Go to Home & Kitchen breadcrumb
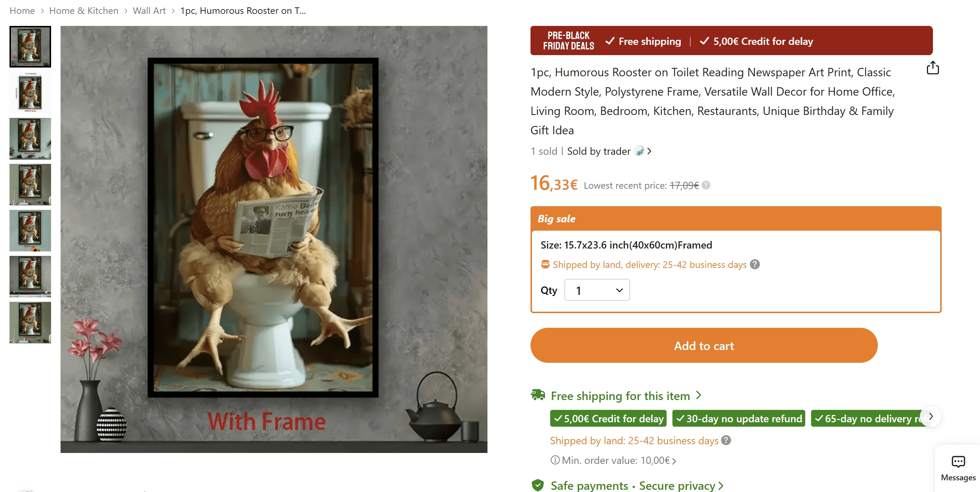The height and width of the screenshot is (492, 980). pyautogui.click(x=84, y=11)
